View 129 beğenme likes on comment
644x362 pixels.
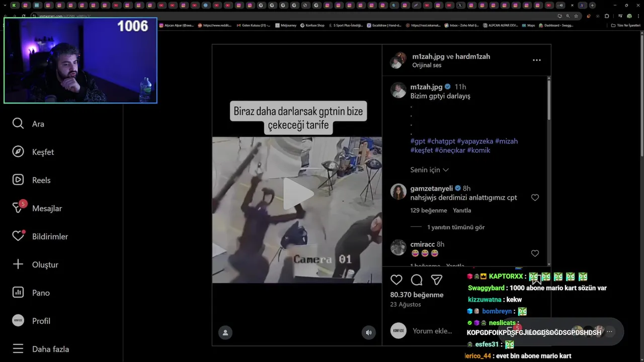click(429, 210)
